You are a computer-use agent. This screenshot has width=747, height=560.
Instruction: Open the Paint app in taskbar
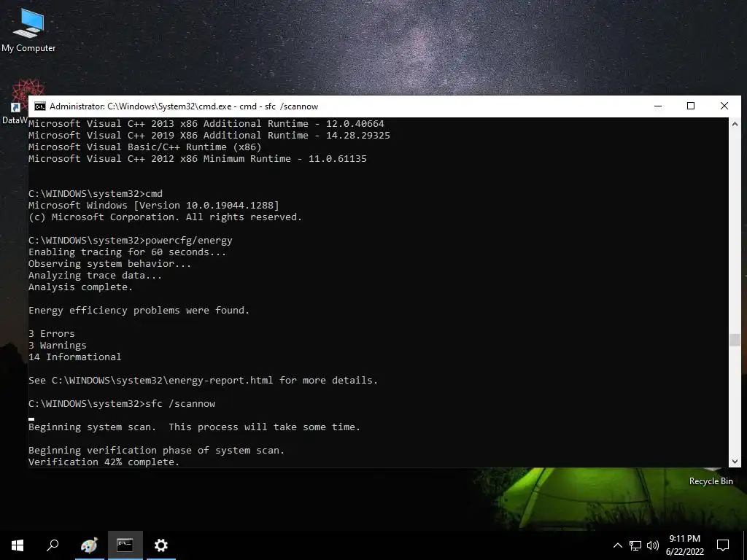pyautogui.click(x=89, y=545)
